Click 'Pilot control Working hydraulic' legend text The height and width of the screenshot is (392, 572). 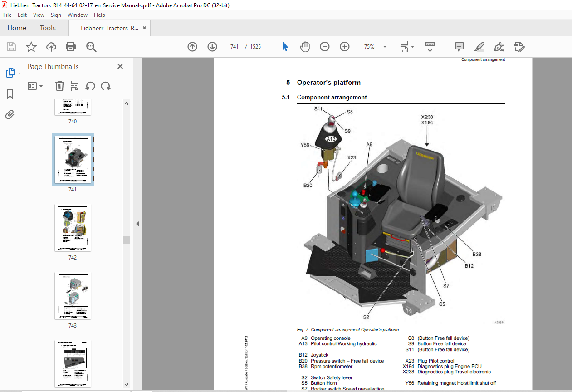[343, 344]
